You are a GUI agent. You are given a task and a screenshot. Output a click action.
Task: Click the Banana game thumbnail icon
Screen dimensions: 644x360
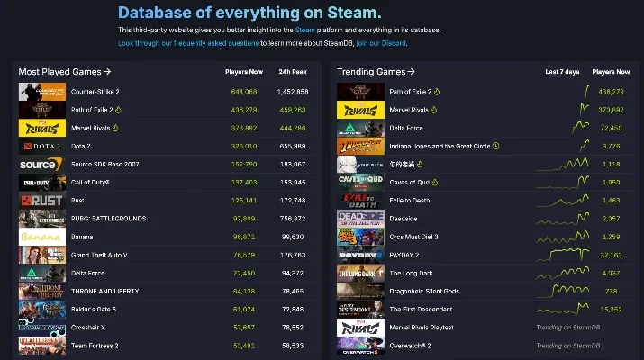click(41, 237)
